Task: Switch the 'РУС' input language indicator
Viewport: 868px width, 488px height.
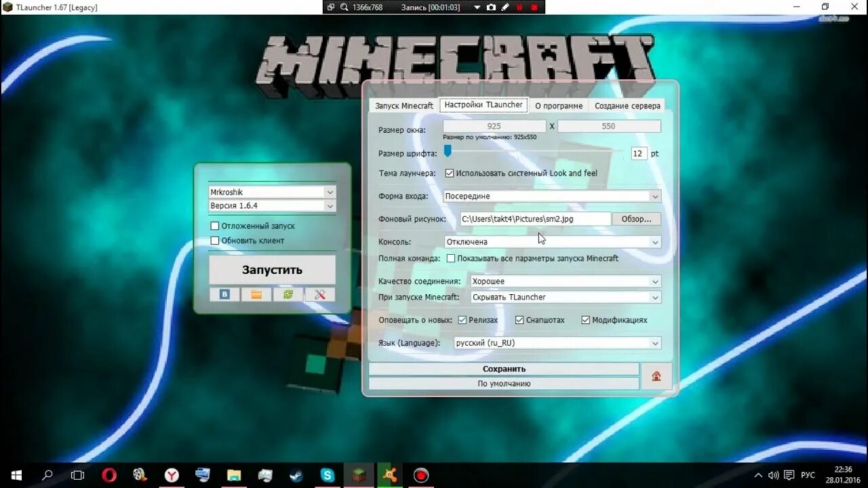Action: [808, 475]
